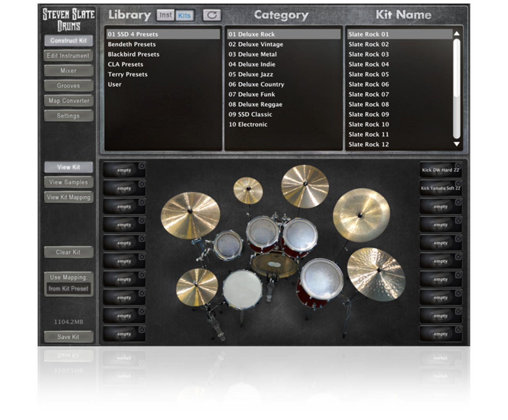Select the CLA Presets library
The width and height of the screenshot is (508, 420).
163,64
